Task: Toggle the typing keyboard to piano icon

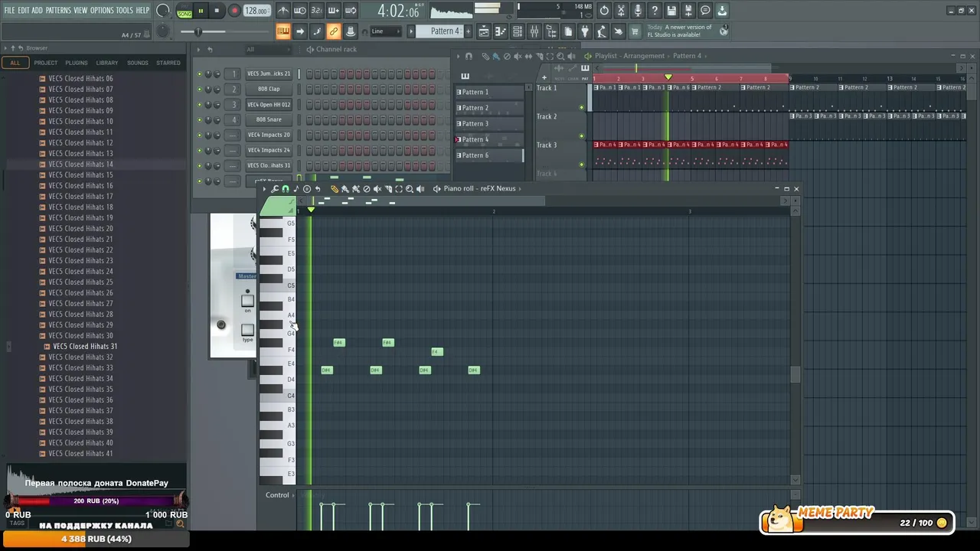Action: coord(283,31)
